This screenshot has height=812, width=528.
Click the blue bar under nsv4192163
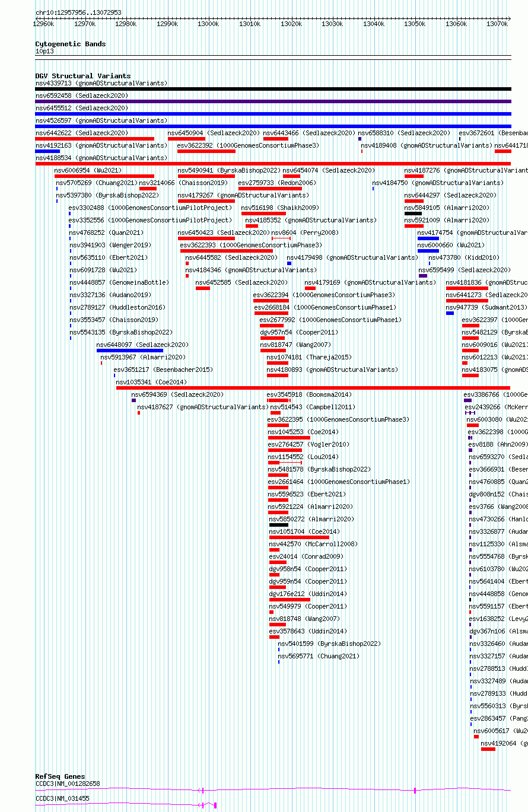[47, 151]
